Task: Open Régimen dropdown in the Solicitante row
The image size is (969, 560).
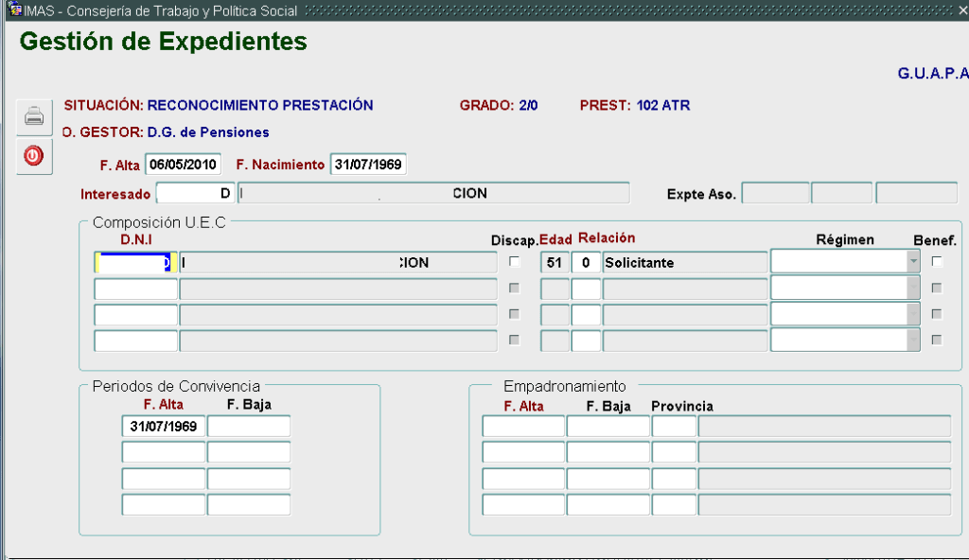Action: (912, 262)
